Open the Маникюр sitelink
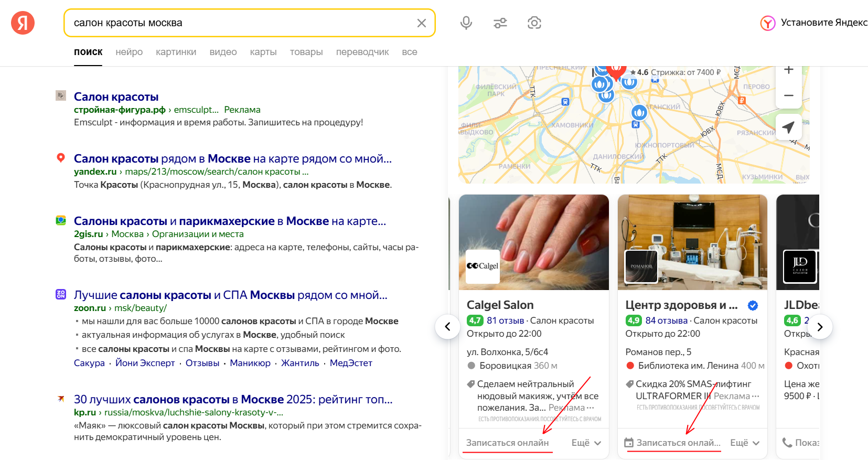This screenshot has height=460, width=868. pos(250,363)
